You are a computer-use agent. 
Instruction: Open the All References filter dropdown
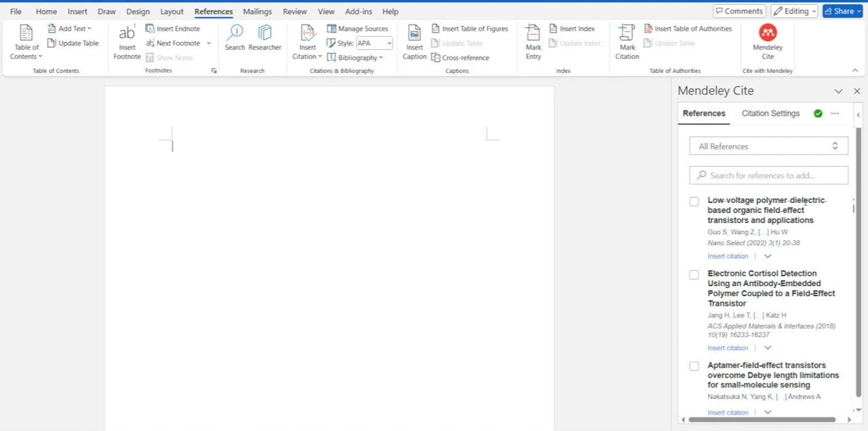coord(769,146)
